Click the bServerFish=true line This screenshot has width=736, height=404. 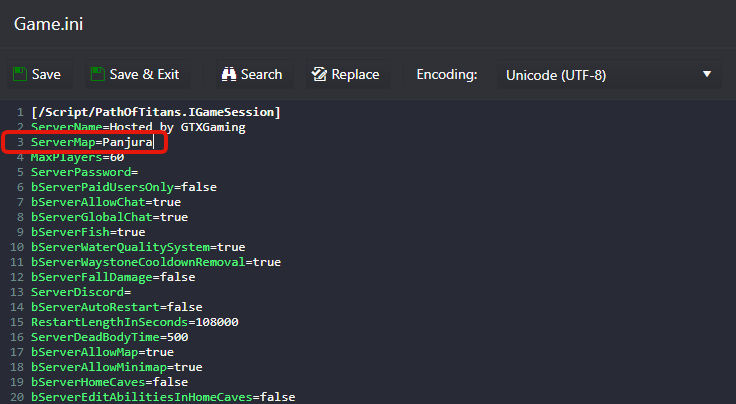point(88,232)
